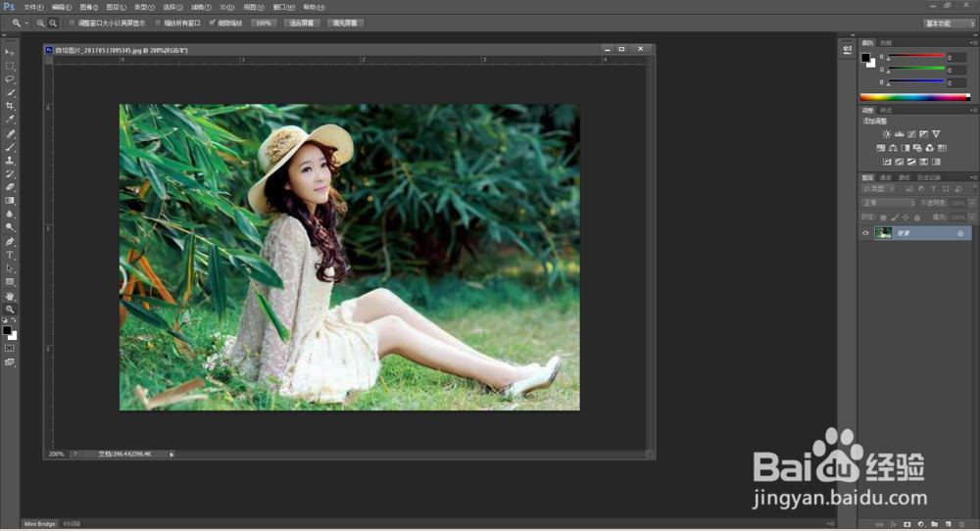Click the color spectrum ramp
The width and height of the screenshot is (980, 531).
click(915, 97)
